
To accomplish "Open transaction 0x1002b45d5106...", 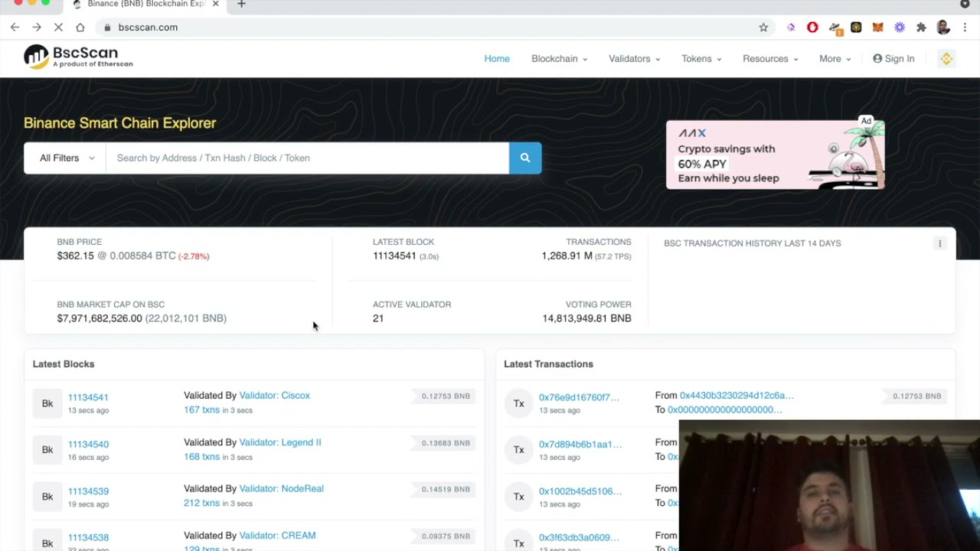I will point(580,491).
